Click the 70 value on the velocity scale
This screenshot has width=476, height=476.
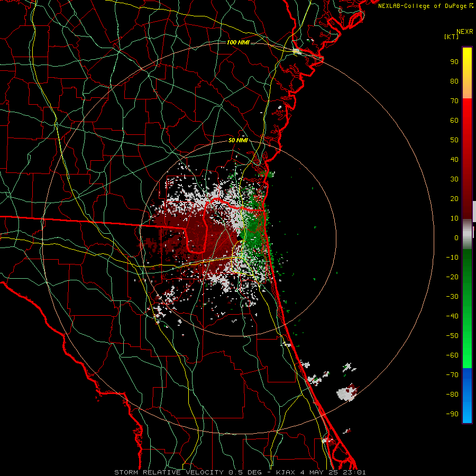(454, 101)
